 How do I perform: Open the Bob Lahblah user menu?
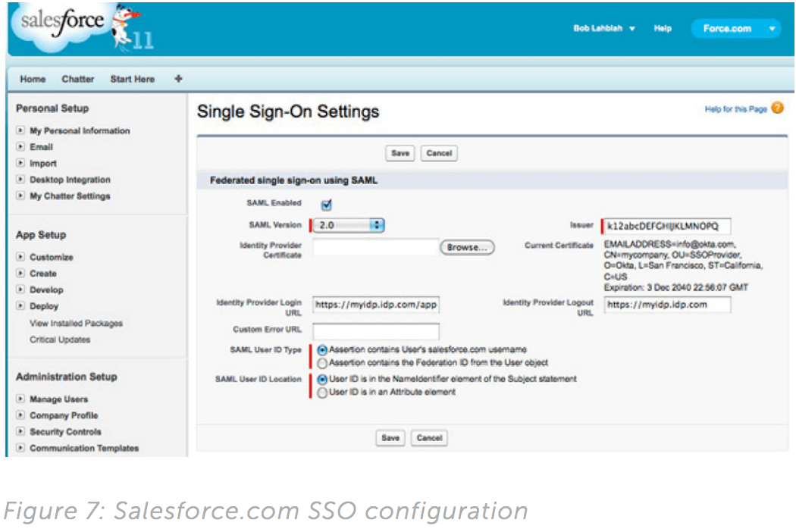(x=604, y=29)
